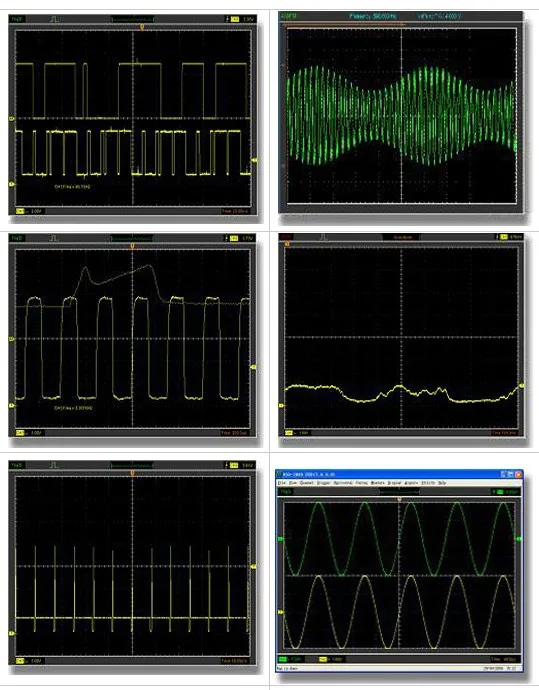The height and width of the screenshot is (690, 539).
Task: Open the Display menu in the sine-wave window
Action: click(x=394, y=483)
